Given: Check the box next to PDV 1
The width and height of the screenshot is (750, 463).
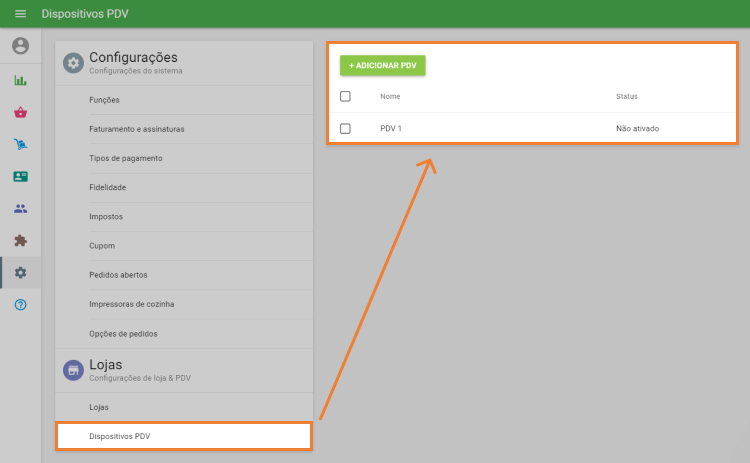Looking at the screenshot, I should coord(345,128).
